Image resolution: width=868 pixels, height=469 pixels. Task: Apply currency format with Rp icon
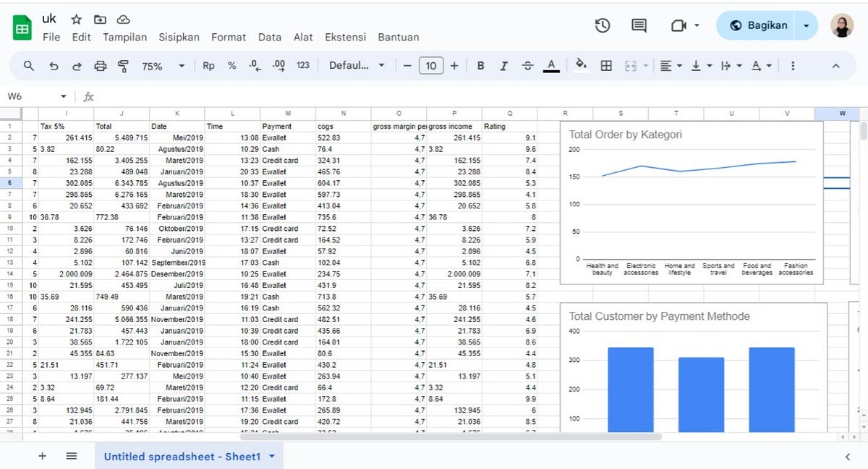click(x=208, y=65)
